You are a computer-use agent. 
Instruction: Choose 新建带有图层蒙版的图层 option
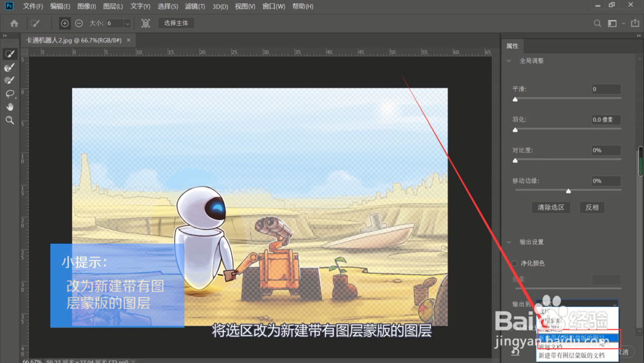578,338
